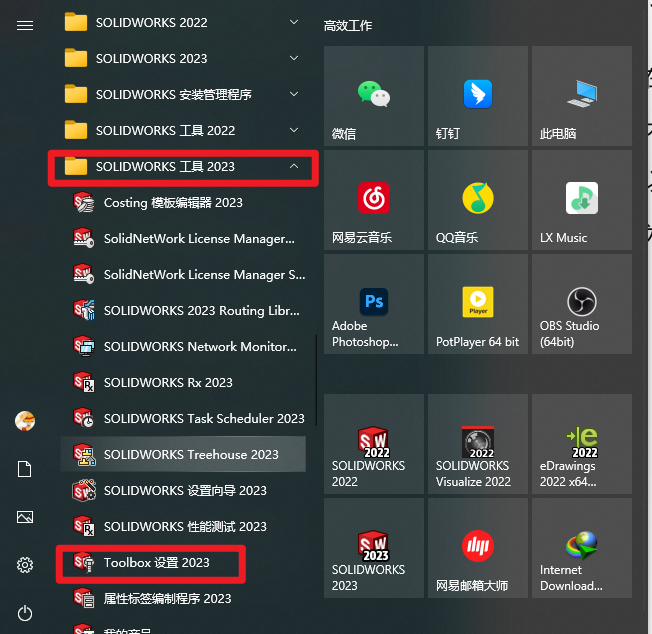This screenshot has width=652, height=634.
Task: Open SOLIDWORKS Visualize 2022 tile
Action: click(x=478, y=444)
